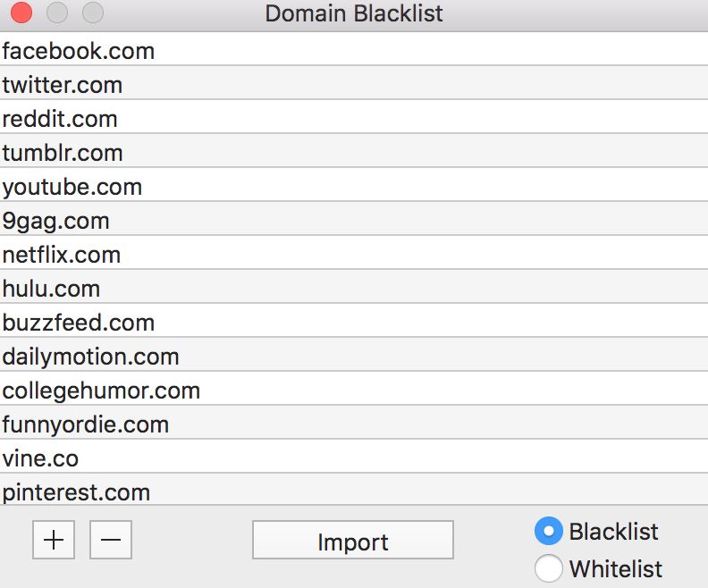Screen dimensions: 708x588
Task: Select facebook.com in the domain list
Action: [79, 51]
